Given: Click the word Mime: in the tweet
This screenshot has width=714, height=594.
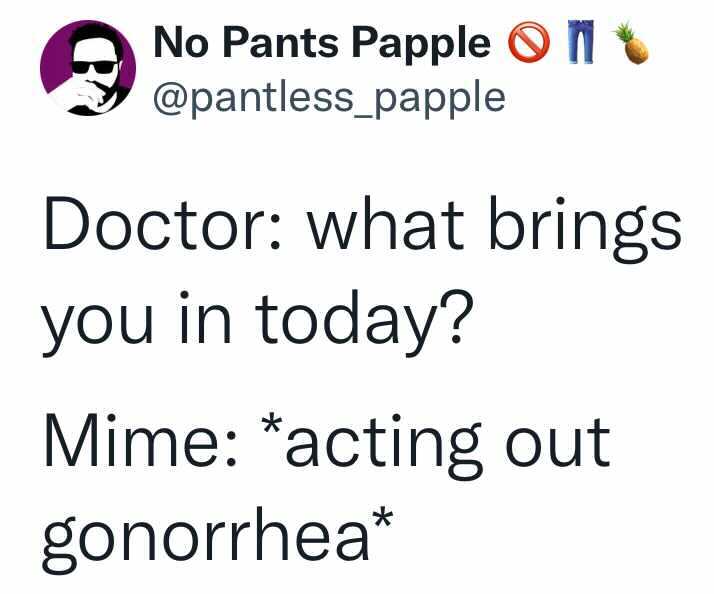Looking at the screenshot, I should click(141, 440).
